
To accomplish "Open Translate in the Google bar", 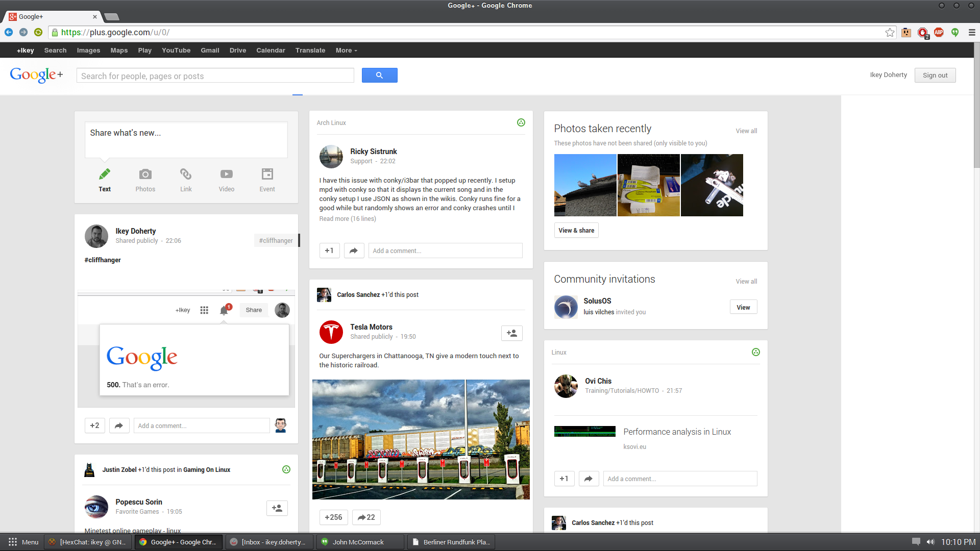I will tap(310, 50).
